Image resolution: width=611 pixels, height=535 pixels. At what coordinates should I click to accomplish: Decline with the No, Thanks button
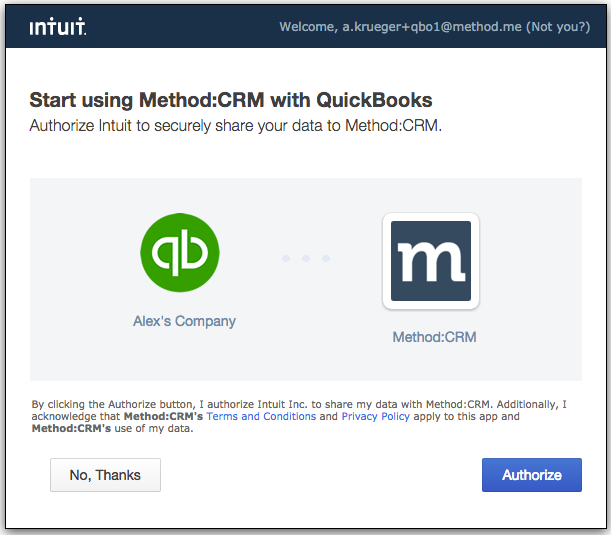(x=105, y=475)
